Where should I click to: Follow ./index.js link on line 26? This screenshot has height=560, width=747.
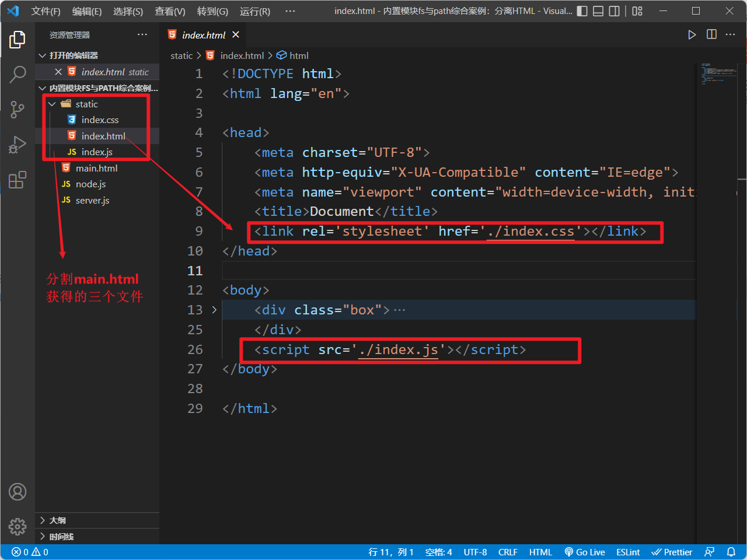398,349
